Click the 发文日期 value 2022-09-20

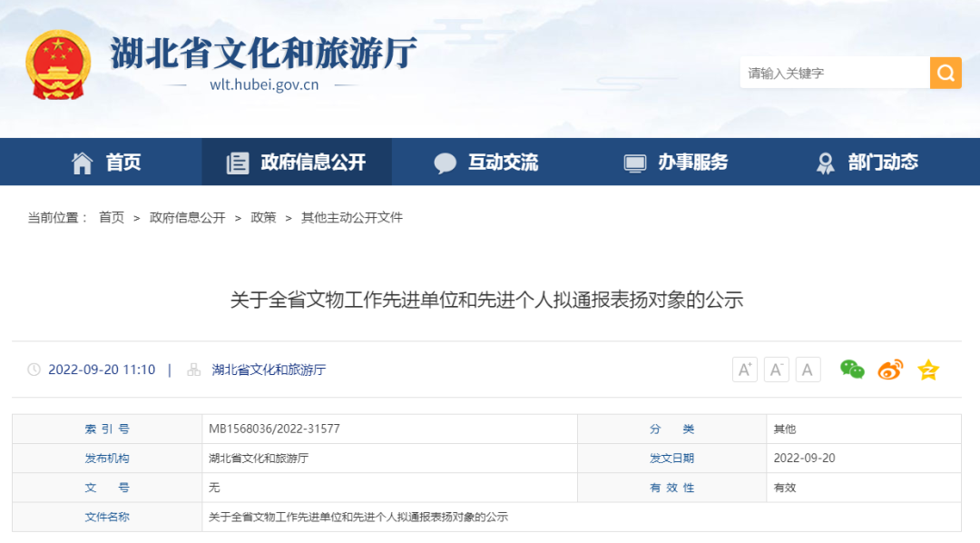click(804, 458)
